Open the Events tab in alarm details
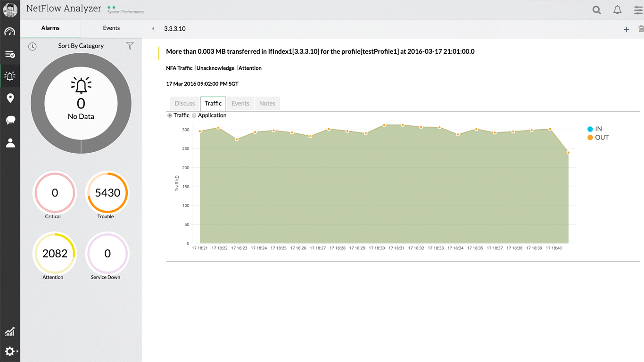The width and height of the screenshot is (644, 362). click(240, 103)
